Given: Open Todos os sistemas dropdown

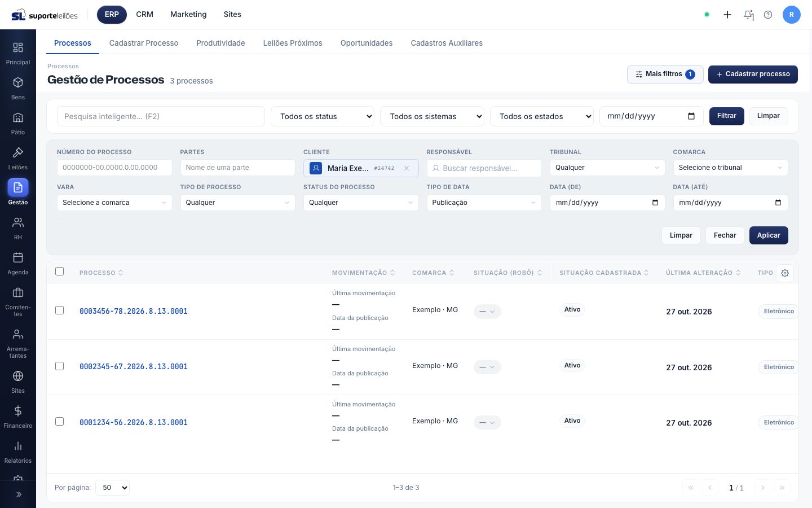Looking at the screenshot, I should [433, 116].
